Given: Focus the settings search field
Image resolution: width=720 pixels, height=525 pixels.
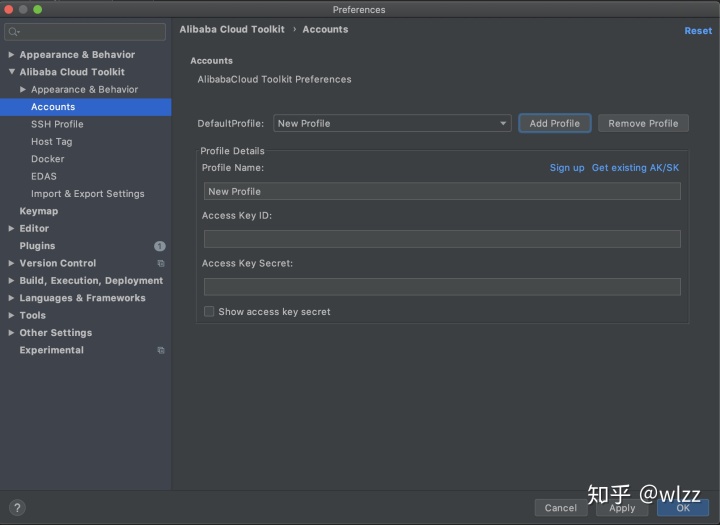Looking at the screenshot, I should 85,32.
